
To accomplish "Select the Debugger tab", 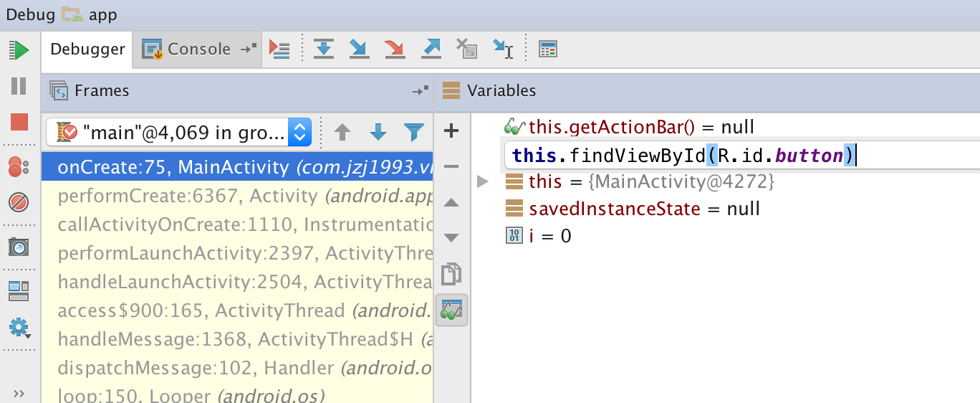I will (87, 49).
